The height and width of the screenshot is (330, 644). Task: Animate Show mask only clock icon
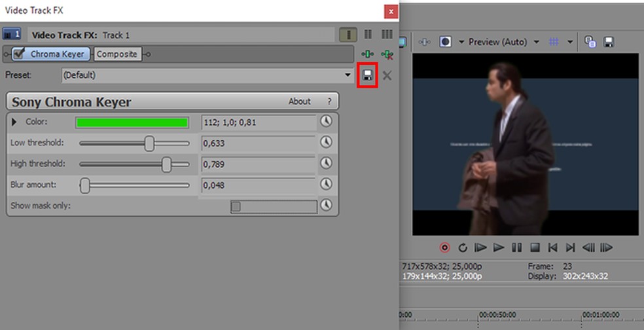[x=326, y=205]
